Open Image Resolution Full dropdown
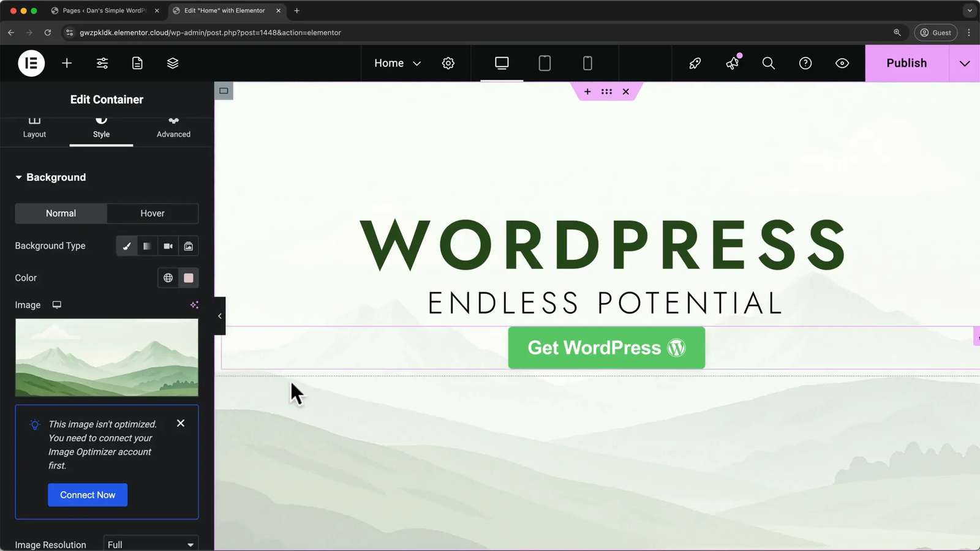This screenshot has height=551, width=980. tap(151, 544)
